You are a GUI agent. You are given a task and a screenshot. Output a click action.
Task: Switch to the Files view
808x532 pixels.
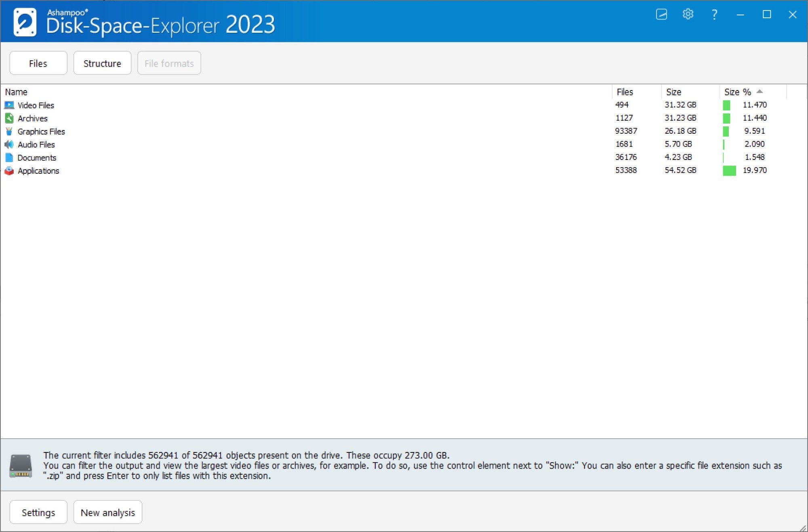(x=38, y=63)
